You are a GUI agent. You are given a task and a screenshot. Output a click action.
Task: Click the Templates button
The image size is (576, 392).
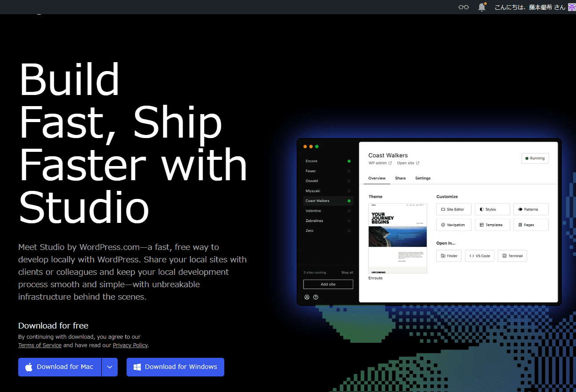click(492, 225)
